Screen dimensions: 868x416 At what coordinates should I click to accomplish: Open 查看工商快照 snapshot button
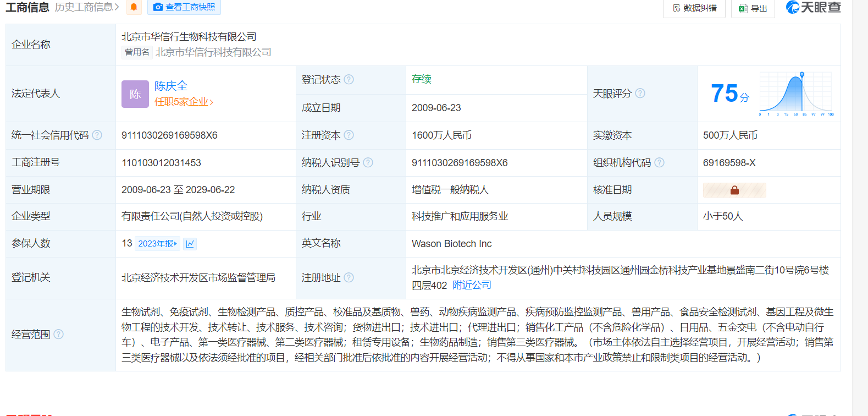point(184,7)
